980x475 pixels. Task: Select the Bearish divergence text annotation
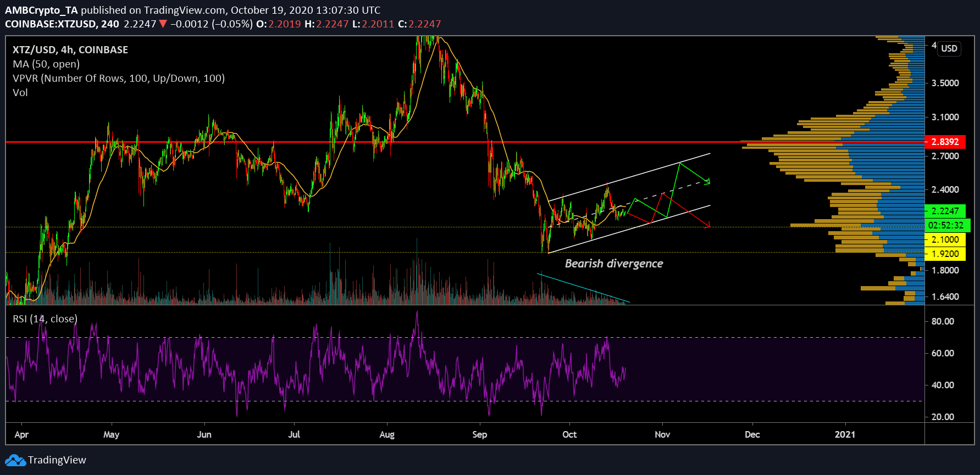[x=614, y=264]
